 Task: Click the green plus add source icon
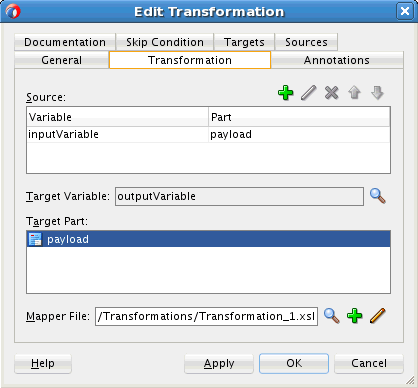coord(286,93)
